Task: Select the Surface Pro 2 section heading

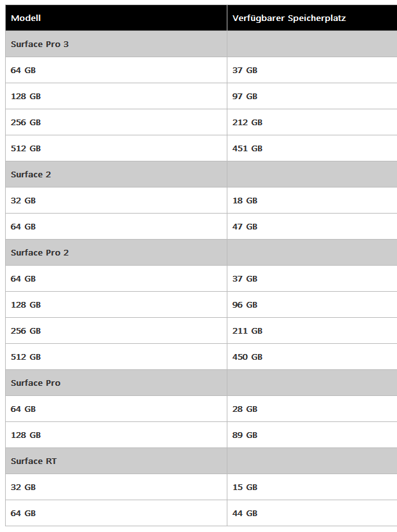Action: click(39, 253)
